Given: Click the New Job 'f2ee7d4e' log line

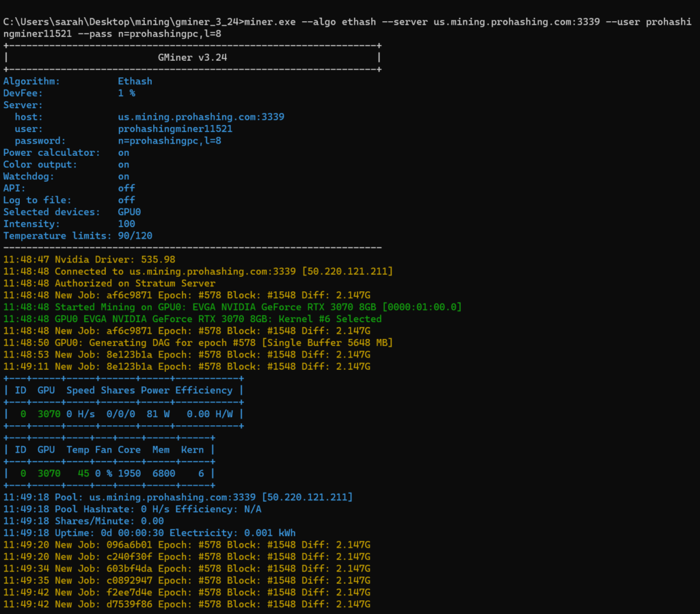Looking at the screenshot, I should click(187, 593).
